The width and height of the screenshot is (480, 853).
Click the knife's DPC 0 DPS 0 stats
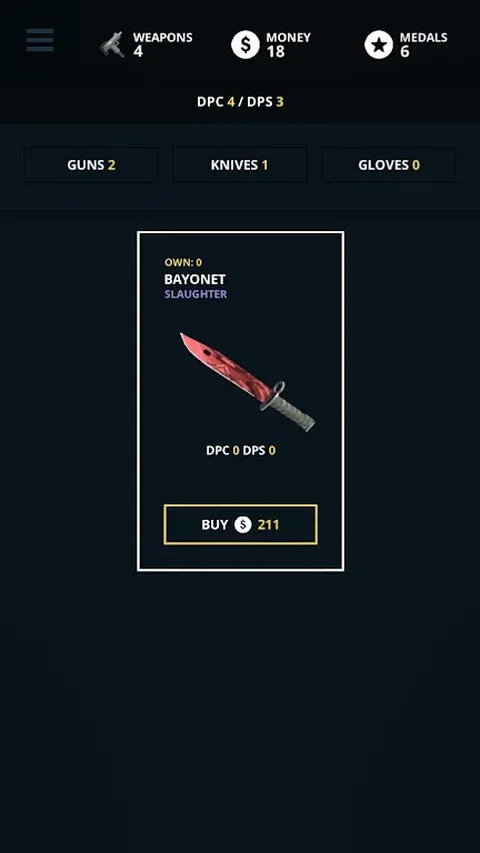coord(241,450)
